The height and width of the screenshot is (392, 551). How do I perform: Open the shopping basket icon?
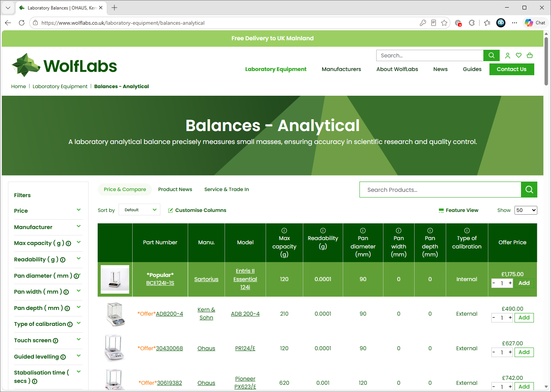click(x=530, y=55)
